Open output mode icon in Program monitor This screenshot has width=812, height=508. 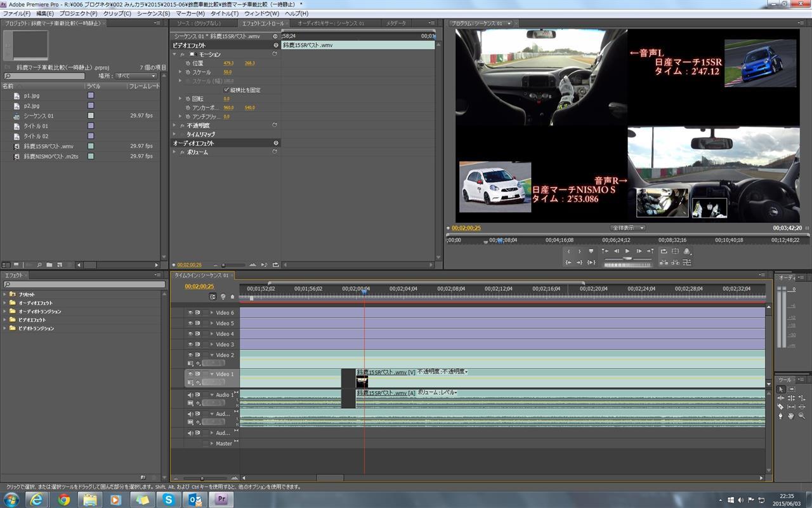coord(687,251)
